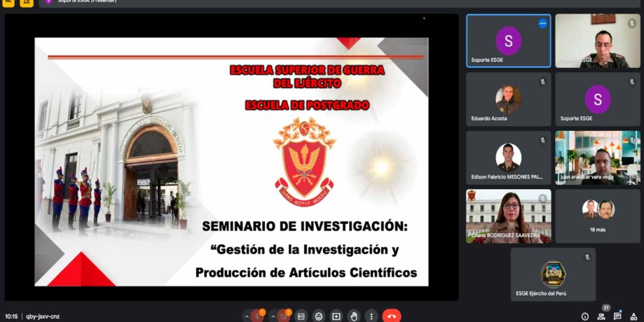
Task: Show the people list with 27 participants
Action: coord(601,316)
